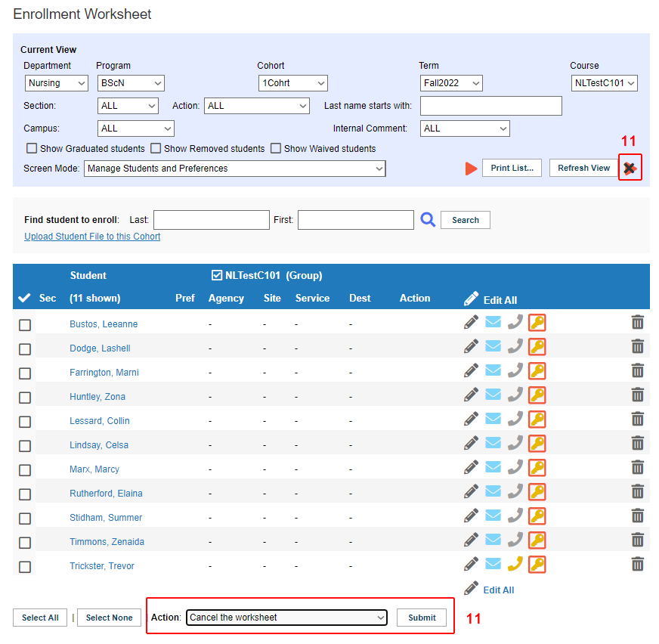Click the key icon for Rutherford, Elaina
Viewport: 659px width, 644px height.
click(537, 492)
